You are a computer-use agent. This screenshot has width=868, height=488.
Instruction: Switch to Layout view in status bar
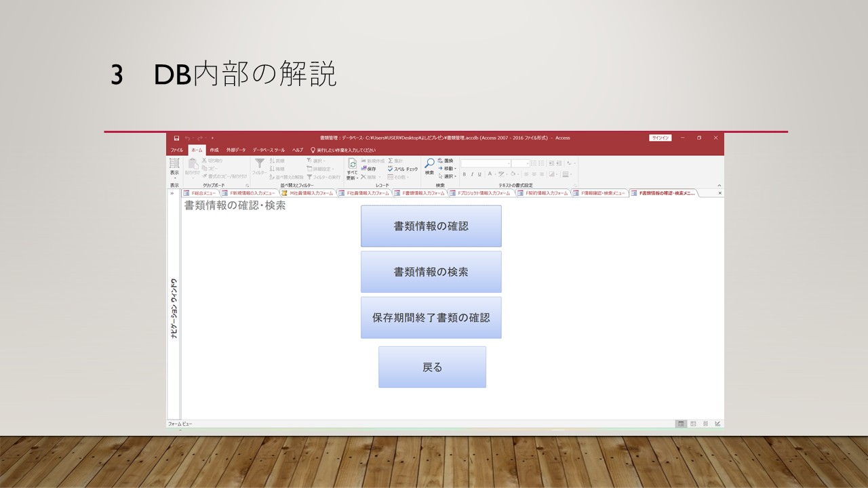(705, 424)
